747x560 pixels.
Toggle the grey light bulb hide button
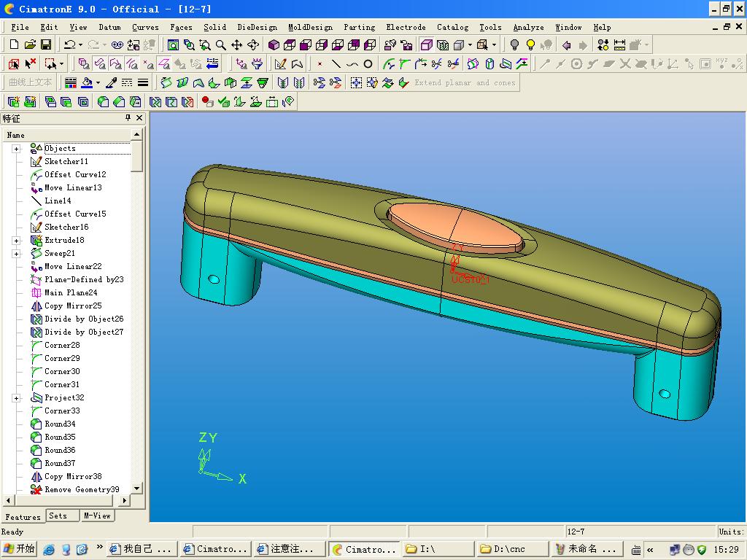514,44
